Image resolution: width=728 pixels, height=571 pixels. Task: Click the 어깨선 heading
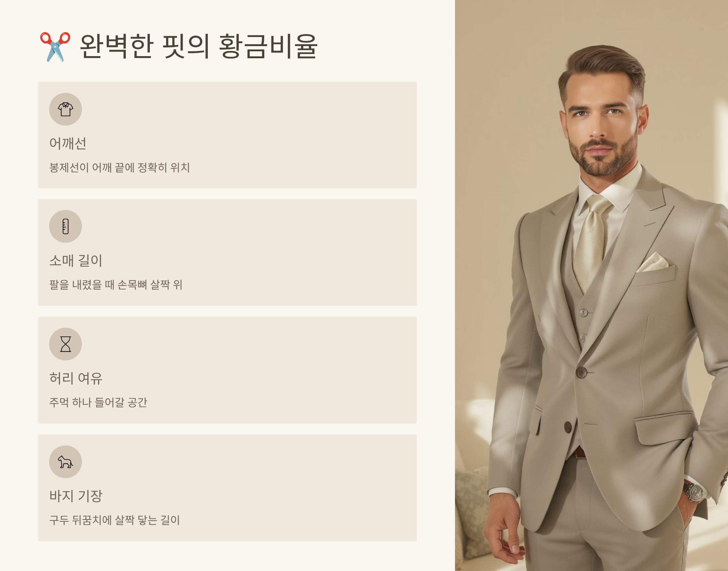[x=68, y=144]
